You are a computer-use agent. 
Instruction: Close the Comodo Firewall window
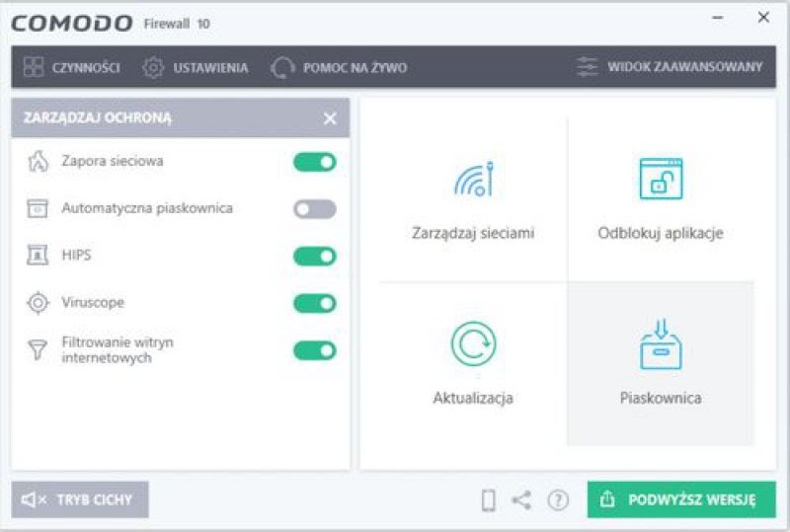[763, 17]
